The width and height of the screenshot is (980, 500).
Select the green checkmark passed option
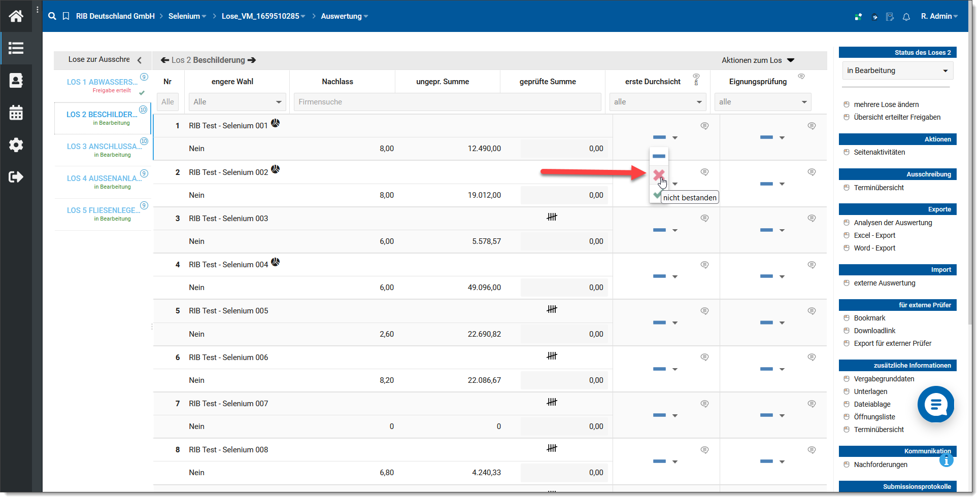657,195
